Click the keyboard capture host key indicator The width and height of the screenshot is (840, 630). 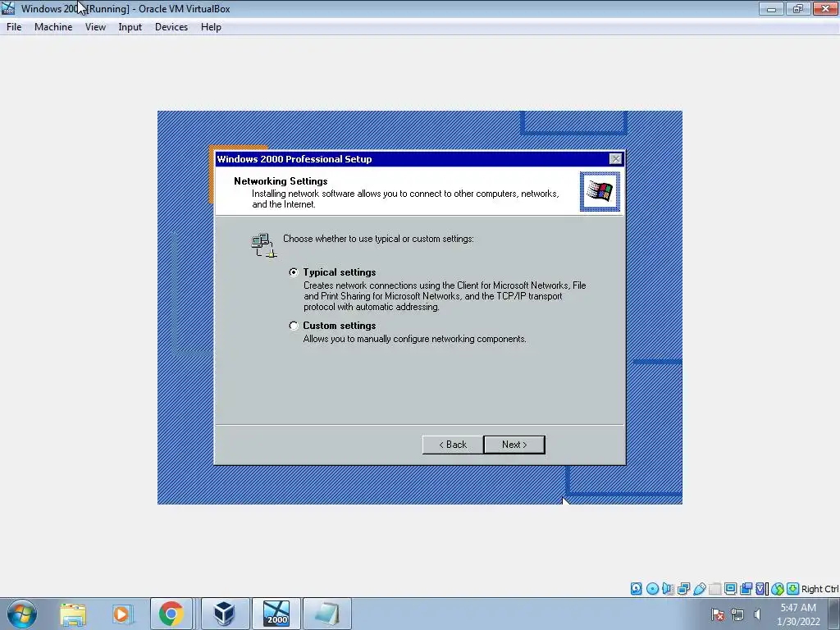tap(793, 589)
